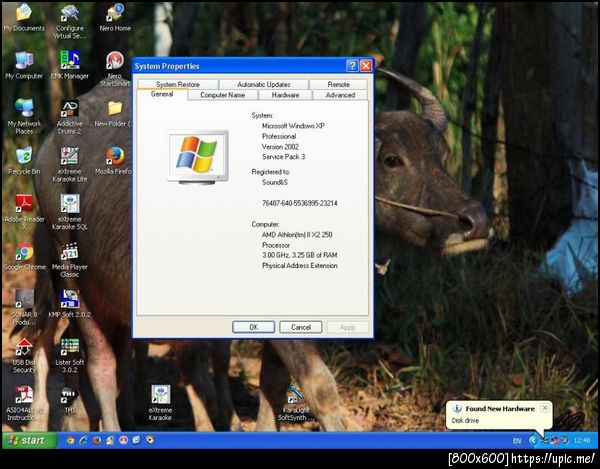Image resolution: width=600 pixels, height=469 pixels.
Task: Open the Windows start menu
Action: 30,440
